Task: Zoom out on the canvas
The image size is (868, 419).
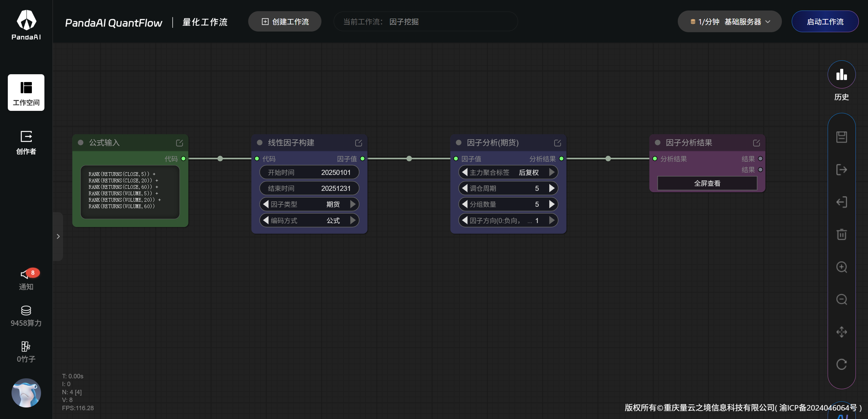Action: pos(842,299)
